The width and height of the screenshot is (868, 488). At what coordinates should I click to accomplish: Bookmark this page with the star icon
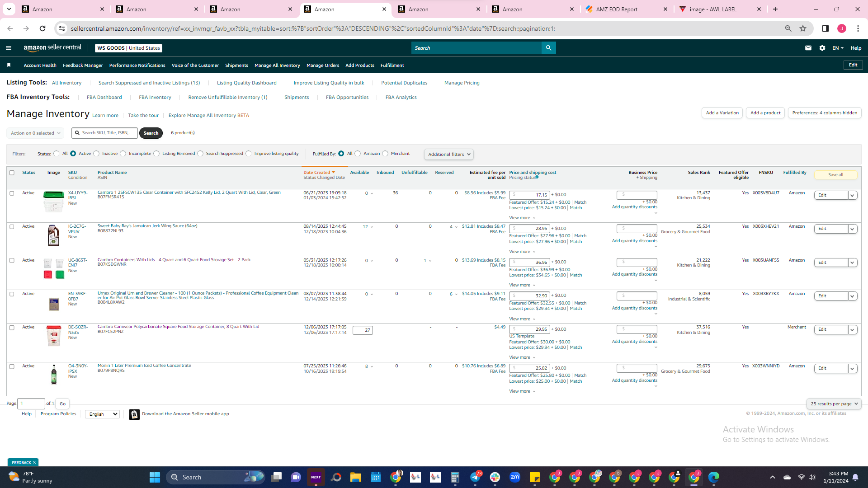[x=803, y=28]
